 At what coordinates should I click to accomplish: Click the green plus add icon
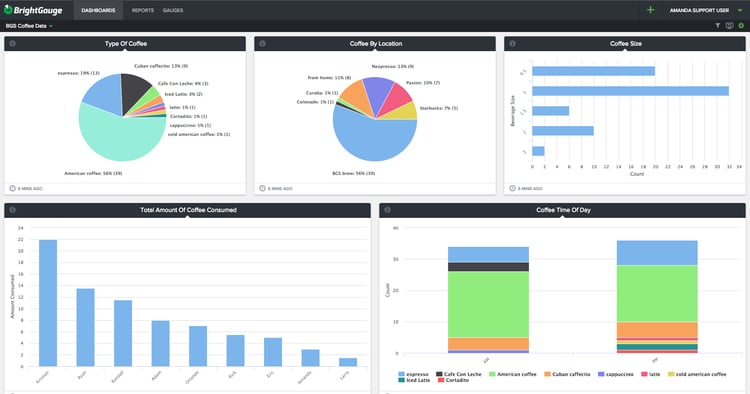(650, 10)
